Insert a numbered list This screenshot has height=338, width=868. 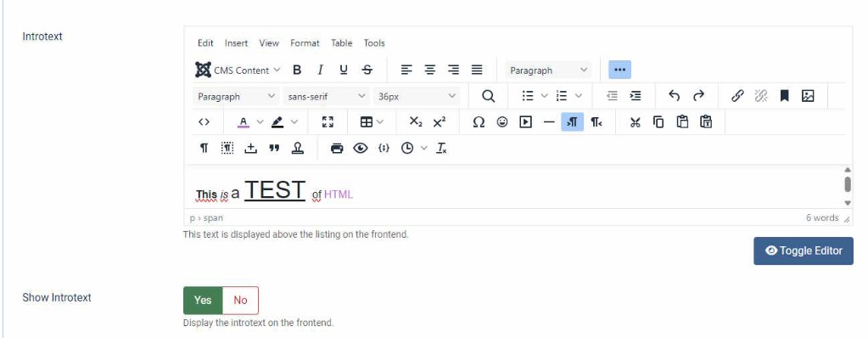(x=562, y=96)
